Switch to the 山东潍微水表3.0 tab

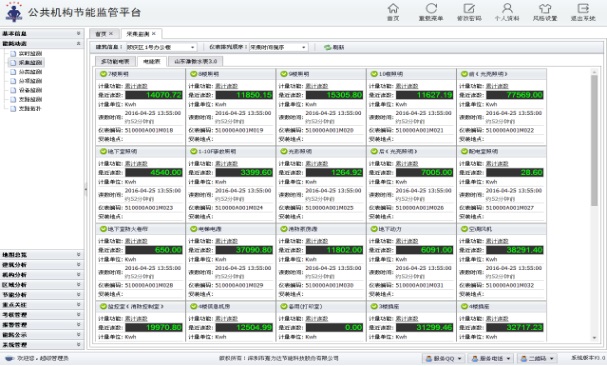pos(195,61)
